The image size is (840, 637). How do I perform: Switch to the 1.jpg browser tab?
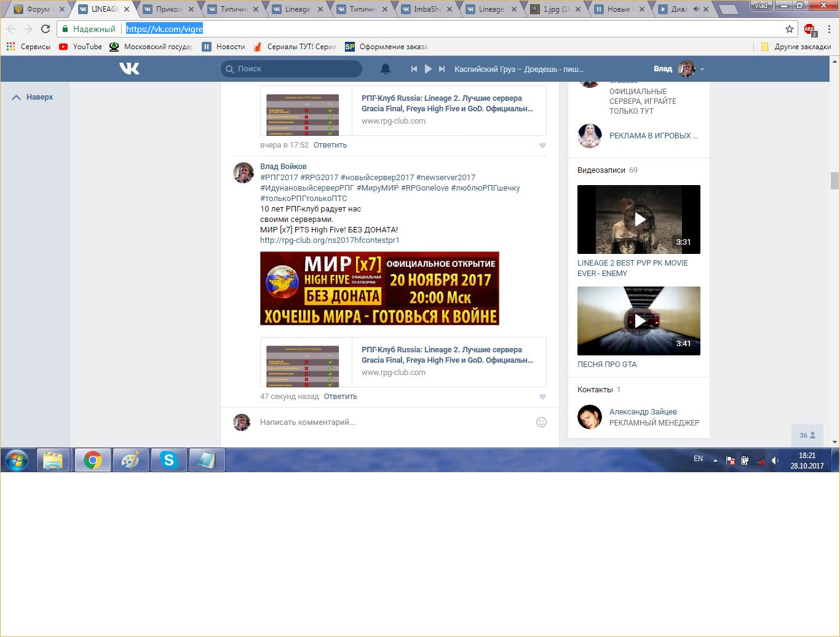click(555, 9)
